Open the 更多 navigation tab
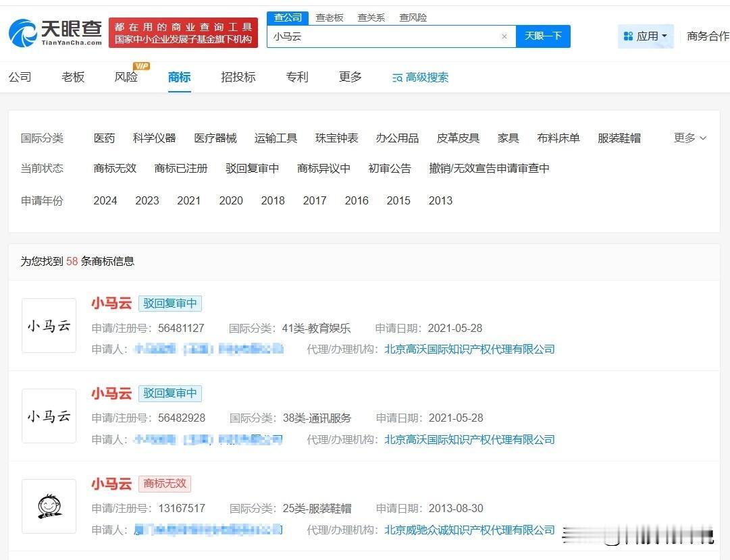Viewport: 730px width, 560px height. 350,77
